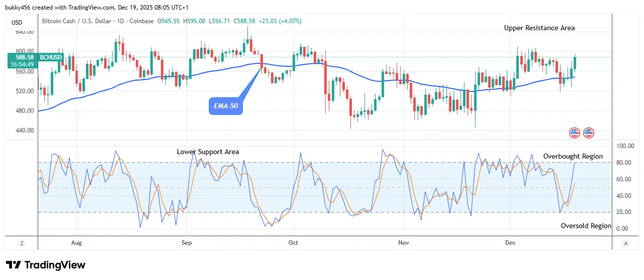Open the left US flag economic event icon

574,133
